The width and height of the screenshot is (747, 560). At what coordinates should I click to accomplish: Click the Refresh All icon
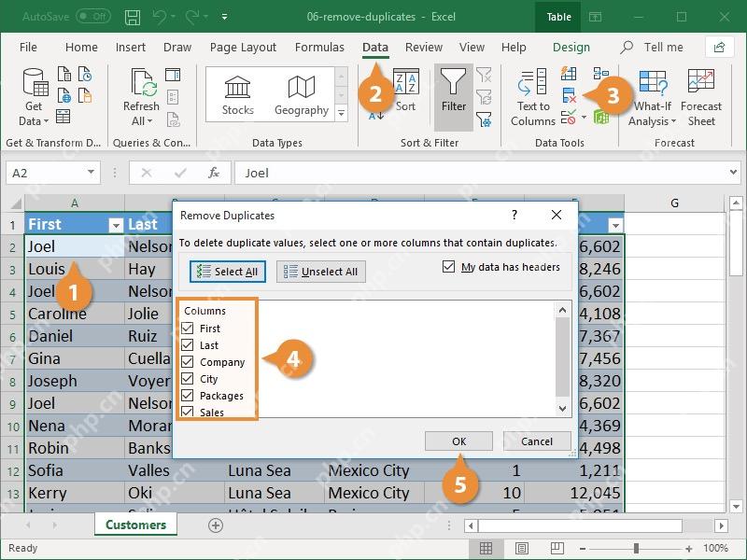[142, 97]
